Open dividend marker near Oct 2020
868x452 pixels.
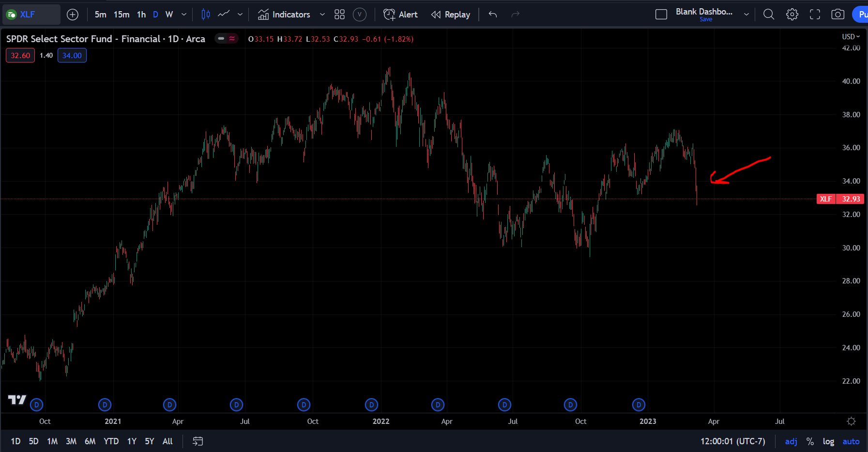(x=37, y=405)
